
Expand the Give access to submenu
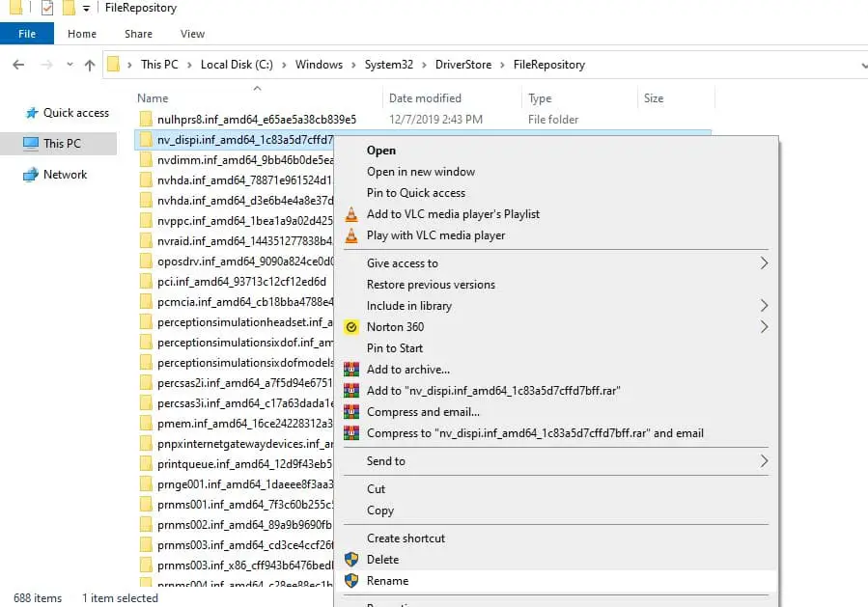click(x=764, y=263)
